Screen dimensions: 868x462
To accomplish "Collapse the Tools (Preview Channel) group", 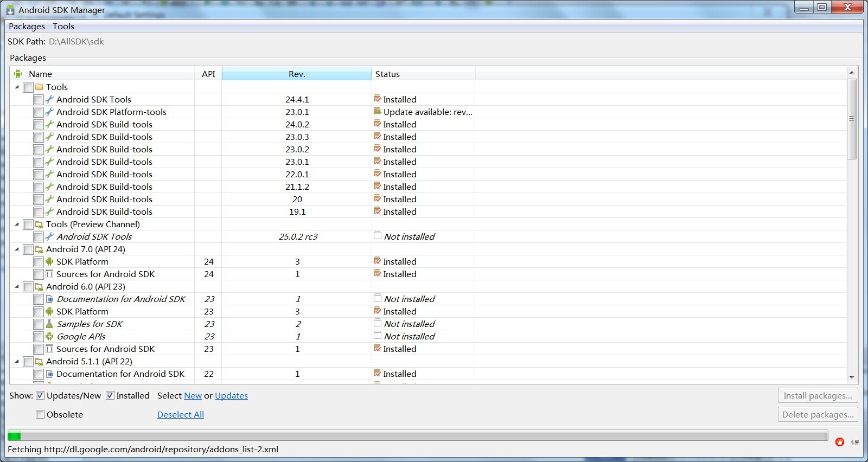I will pos(17,224).
